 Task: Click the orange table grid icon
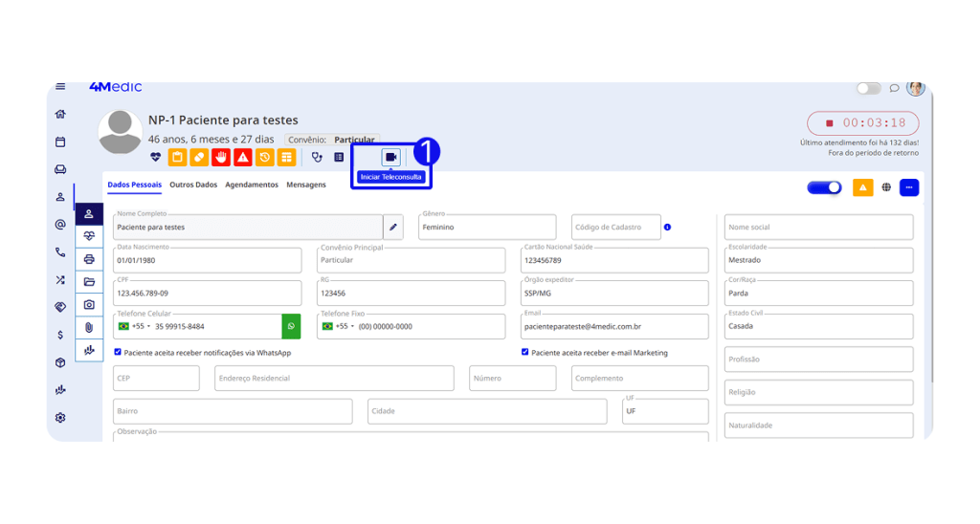coord(286,158)
